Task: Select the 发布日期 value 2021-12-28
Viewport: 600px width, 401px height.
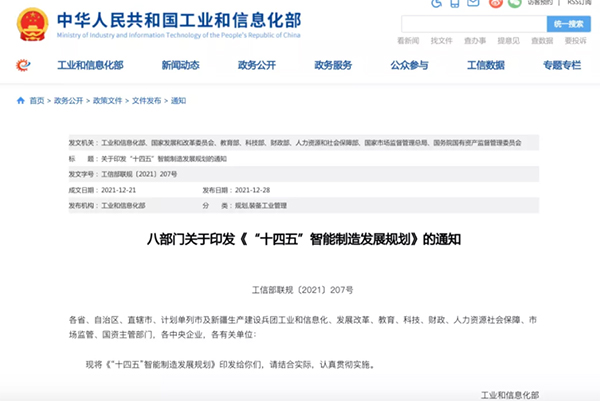Action: click(253, 190)
